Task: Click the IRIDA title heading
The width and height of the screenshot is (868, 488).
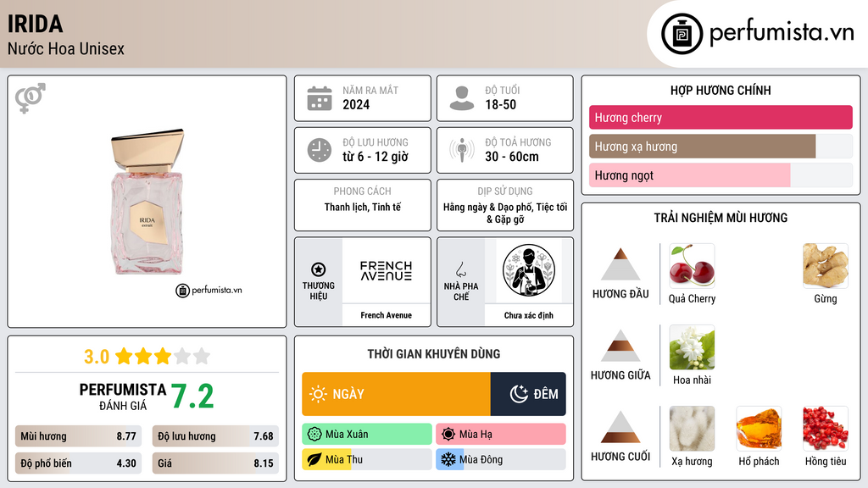Action: coord(35,24)
